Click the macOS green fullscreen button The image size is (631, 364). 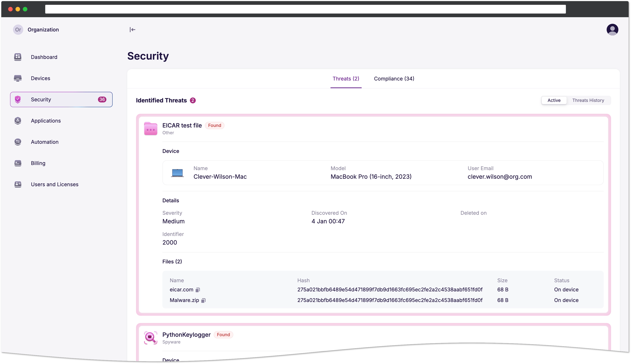pyautogui.click(x=25, y=9)
